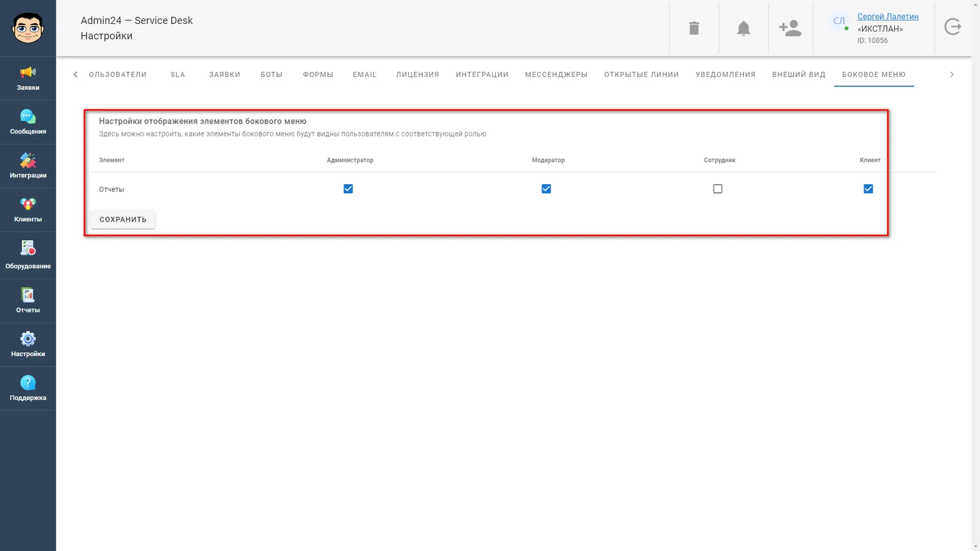Screen dimensions: 980x551
Task: Open Сообщения chat icon in sidebar
Action: click(28, 122)
